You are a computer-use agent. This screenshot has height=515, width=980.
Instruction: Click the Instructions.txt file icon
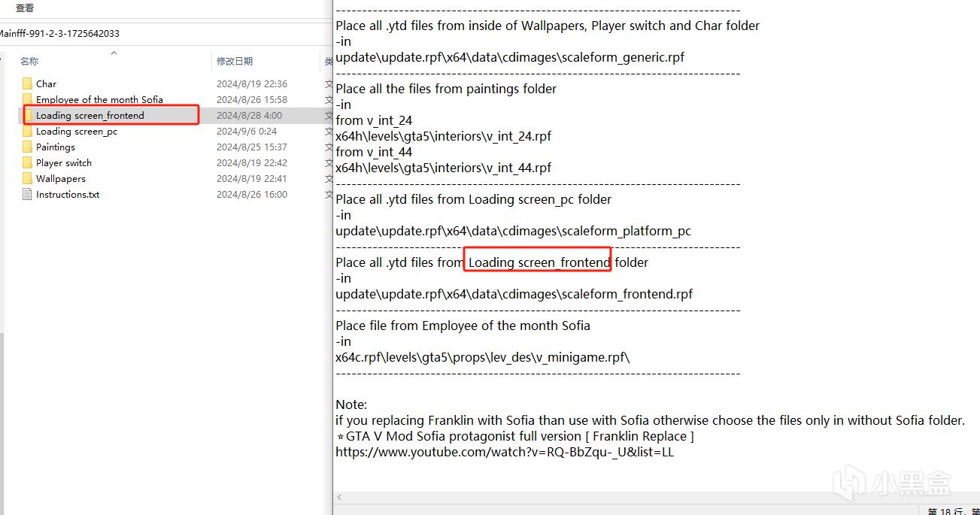pos(27,194)
